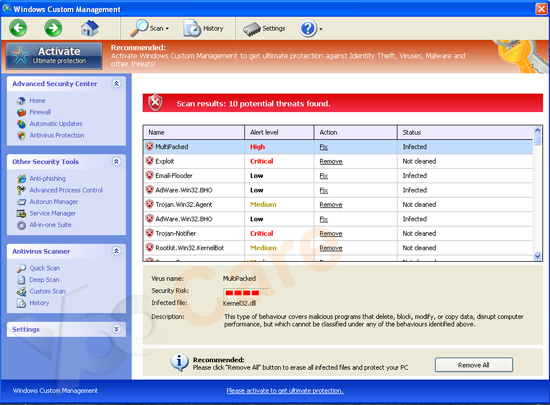This screenshot has width=550, height=405.
Task: Click the green forward arrow icon
Action: [53, 28]
